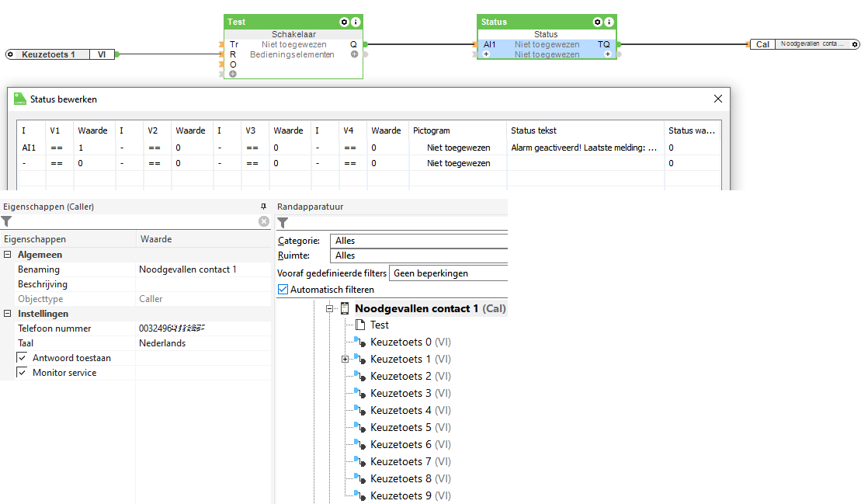Clear the Eigenschappen filter with the X icon
Image resolution: width=868 pixels, height=504 pixels.
click(x=264, y=221)
